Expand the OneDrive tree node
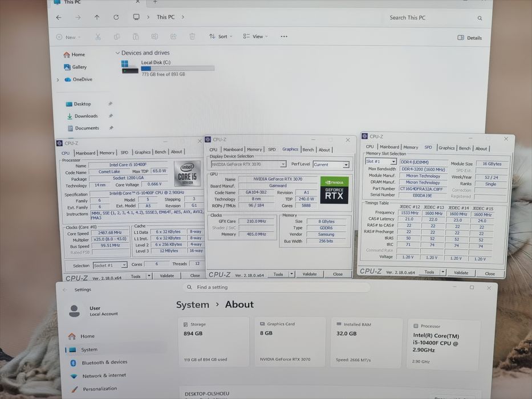This screenshot has width=532, height=399. tap(58, 80)
